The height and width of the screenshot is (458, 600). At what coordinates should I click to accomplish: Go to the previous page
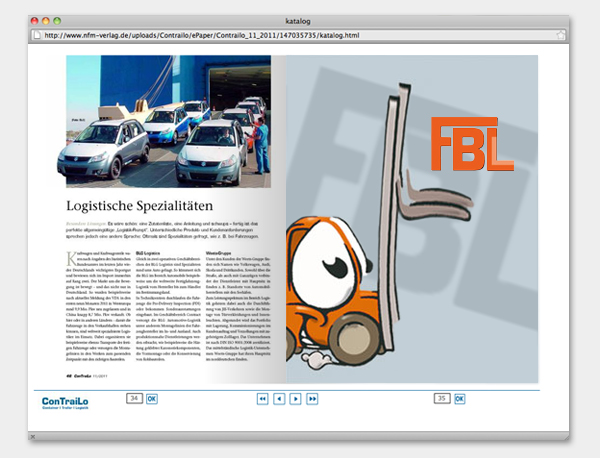(x=279, y=399)
